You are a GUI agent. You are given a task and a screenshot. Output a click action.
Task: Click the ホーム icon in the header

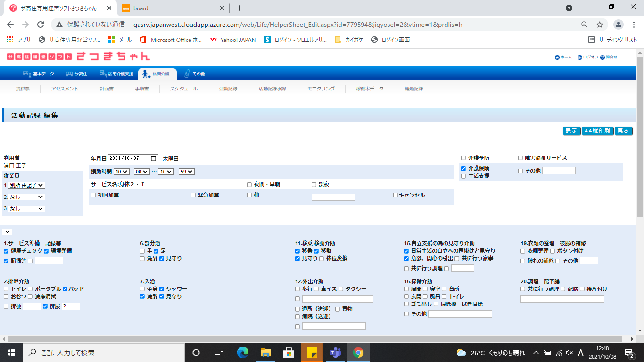(557, 58)
